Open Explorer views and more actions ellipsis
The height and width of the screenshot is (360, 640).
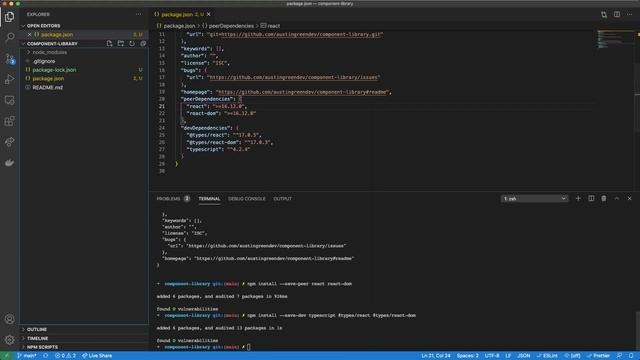[x=139, y=14]
